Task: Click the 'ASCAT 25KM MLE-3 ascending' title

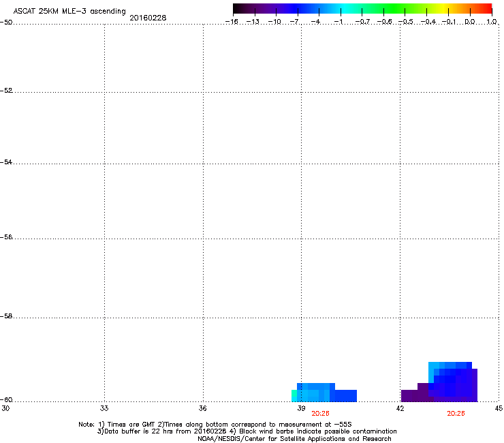Action: (x=69, y=12)
